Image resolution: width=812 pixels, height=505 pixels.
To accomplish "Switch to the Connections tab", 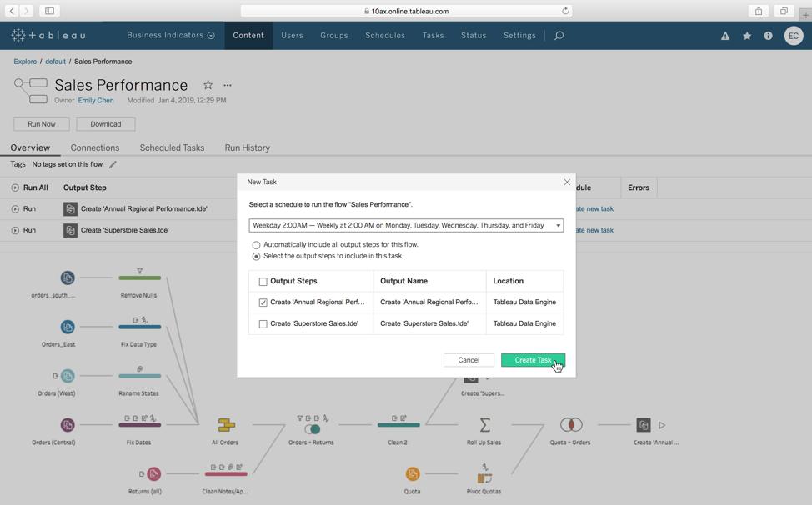I will (95, 148).
